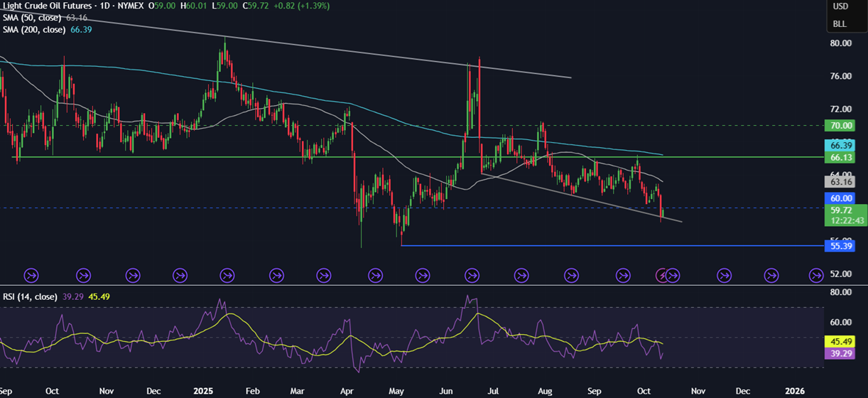Screen dimensions: 868x398
Task: Click the blue 60.00 price level label
Action: (x=839, y=198)
